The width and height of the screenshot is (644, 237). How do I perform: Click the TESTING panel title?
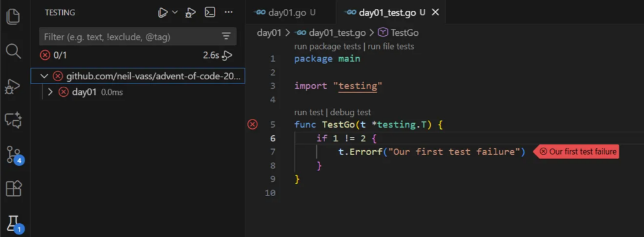[60, 13]
